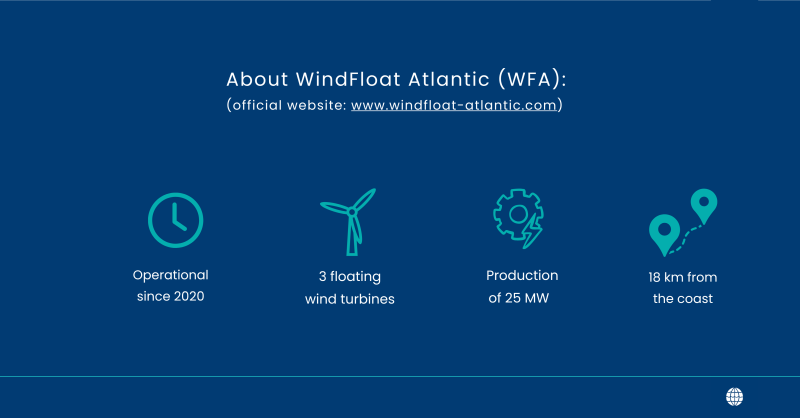This screenshot has width=800, height=418.
Task: Click the clock icon above Operational
Action: (176, 220)
